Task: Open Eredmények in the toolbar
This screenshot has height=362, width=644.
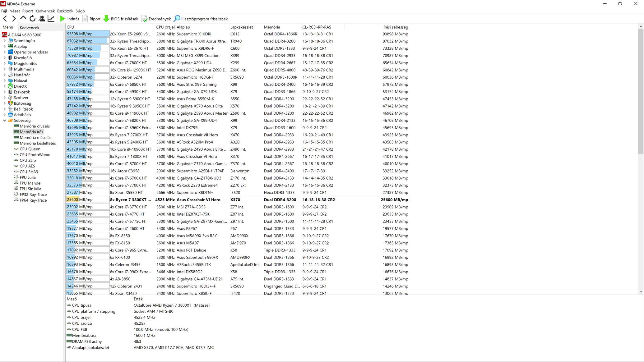Action: coord(156,19)
